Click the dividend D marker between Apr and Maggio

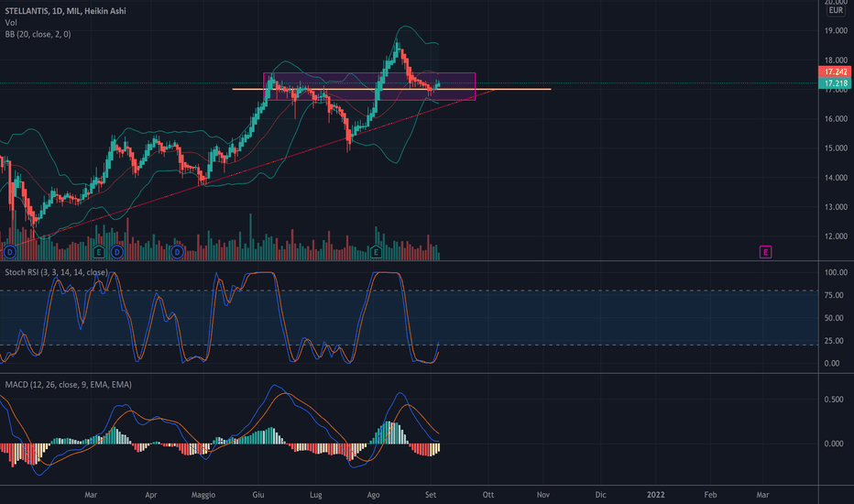point(177,252)
